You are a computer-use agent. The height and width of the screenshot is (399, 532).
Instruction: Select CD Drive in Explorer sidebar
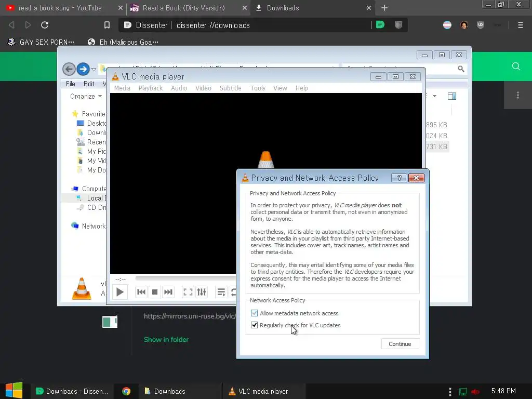(91, 207)
